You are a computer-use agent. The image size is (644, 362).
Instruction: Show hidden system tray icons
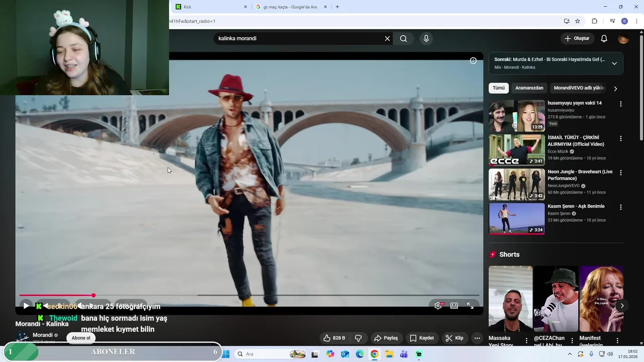(x=570, y=354)
